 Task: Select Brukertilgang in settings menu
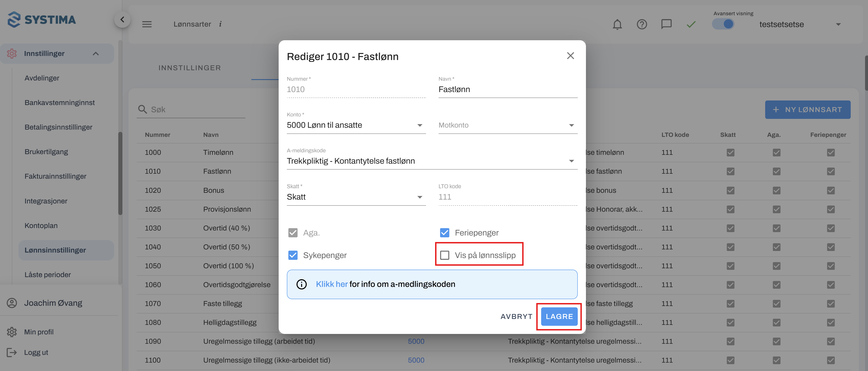(x=46, y=151)
